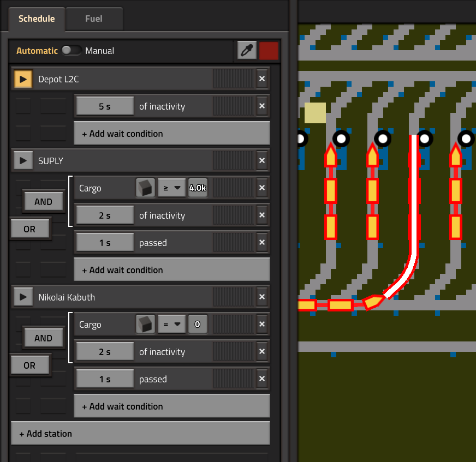Pick train color with eyedropper icon
Screen dimensions: 476x462
tap(247, 51)
